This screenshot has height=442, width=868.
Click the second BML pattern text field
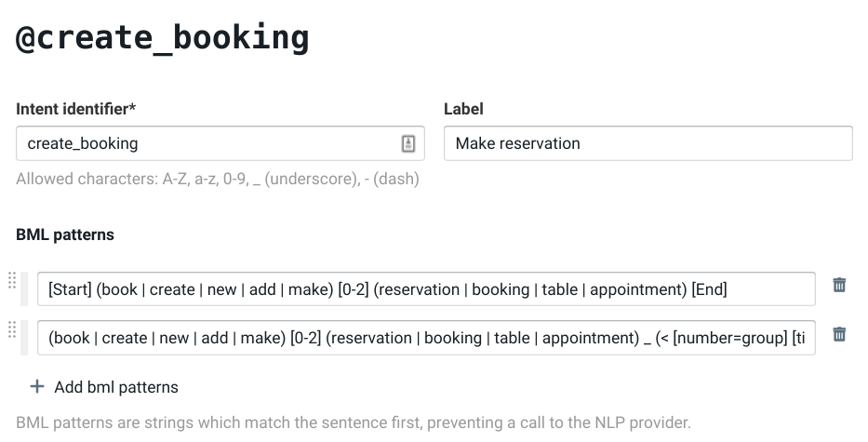(x=425, y=337)
